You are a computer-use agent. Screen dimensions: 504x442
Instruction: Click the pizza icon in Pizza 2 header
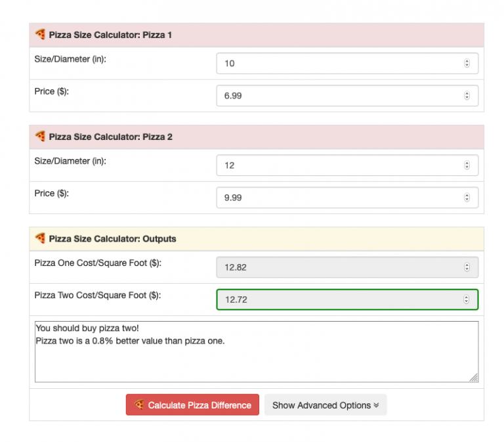click(x=40, y=137)
